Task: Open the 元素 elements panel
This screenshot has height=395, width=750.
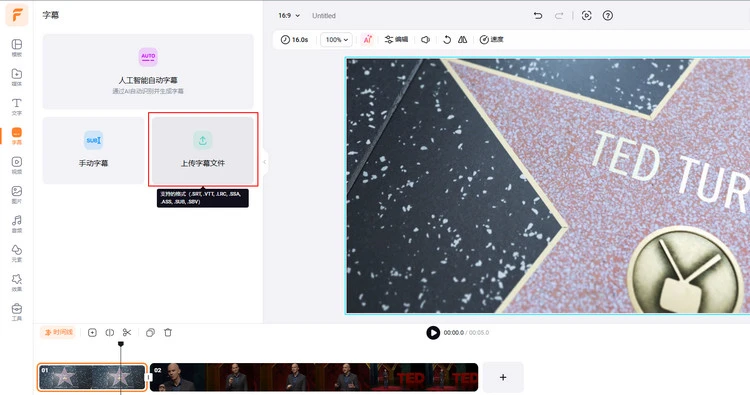Action: tap(17, 253)
